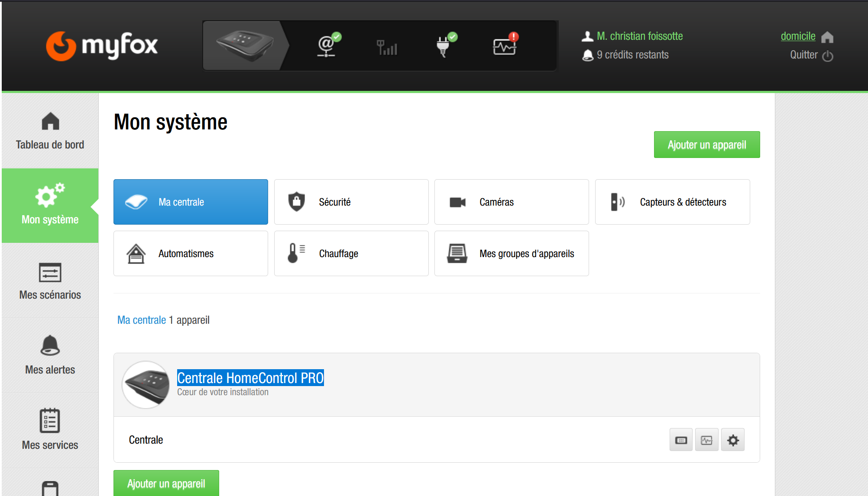Select the Sécurité category tab
This screenshot has height=496, width=868.
click(351, 202)
